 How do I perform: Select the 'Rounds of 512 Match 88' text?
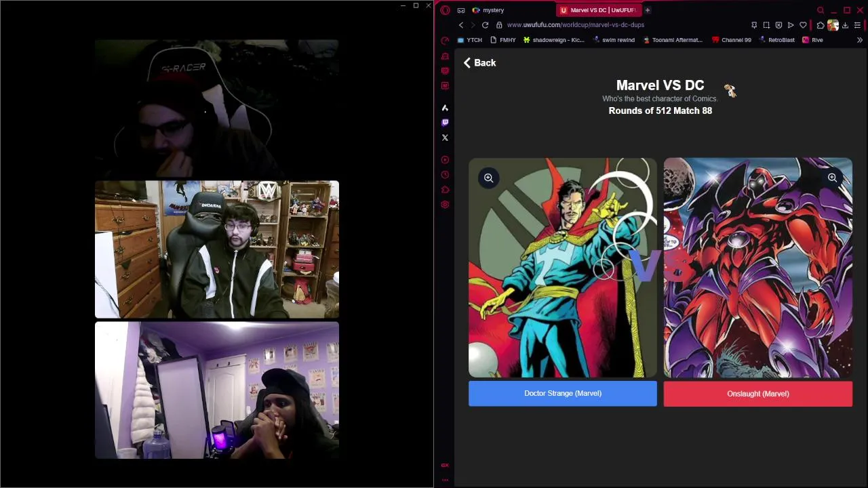(660, 110)
